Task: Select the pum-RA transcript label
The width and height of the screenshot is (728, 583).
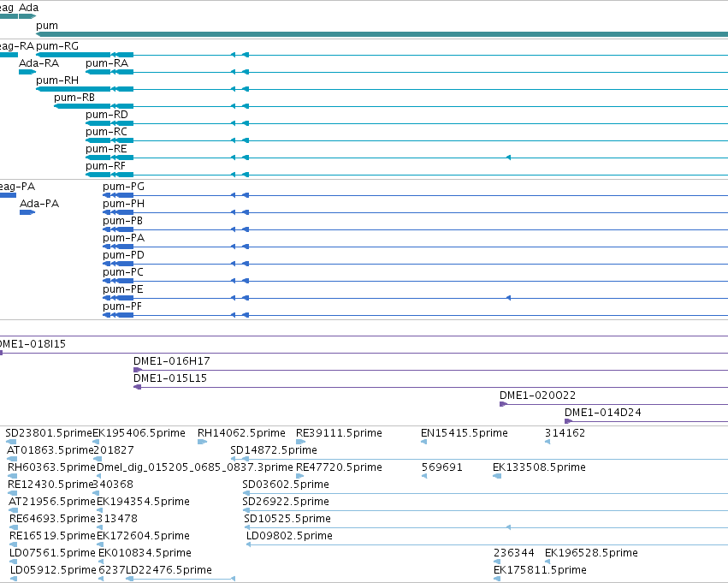Action: pyautogui.click(x=107, y=63)
